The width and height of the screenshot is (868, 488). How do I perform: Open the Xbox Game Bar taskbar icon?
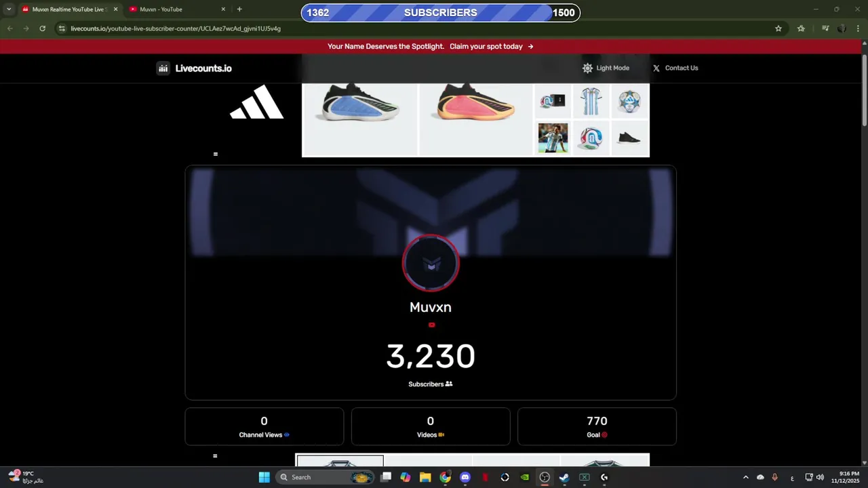(x=584, y=477)
